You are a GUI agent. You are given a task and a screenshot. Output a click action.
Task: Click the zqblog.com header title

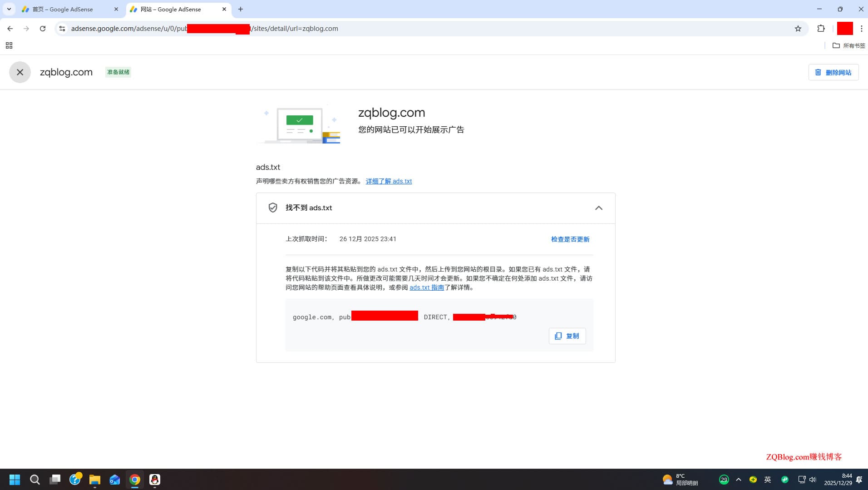click(66, 72)
